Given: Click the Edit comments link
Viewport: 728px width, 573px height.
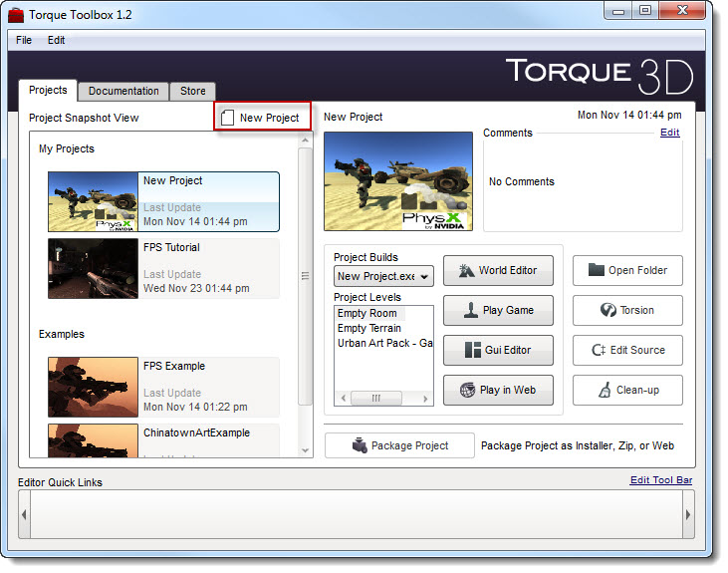Looking at the screenshot, I should [669, 133].
